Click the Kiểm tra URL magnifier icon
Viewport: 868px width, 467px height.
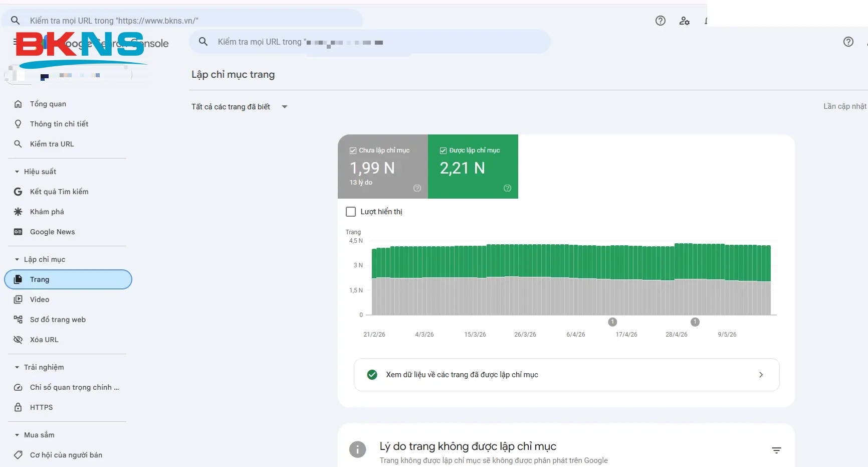point(18,144)
